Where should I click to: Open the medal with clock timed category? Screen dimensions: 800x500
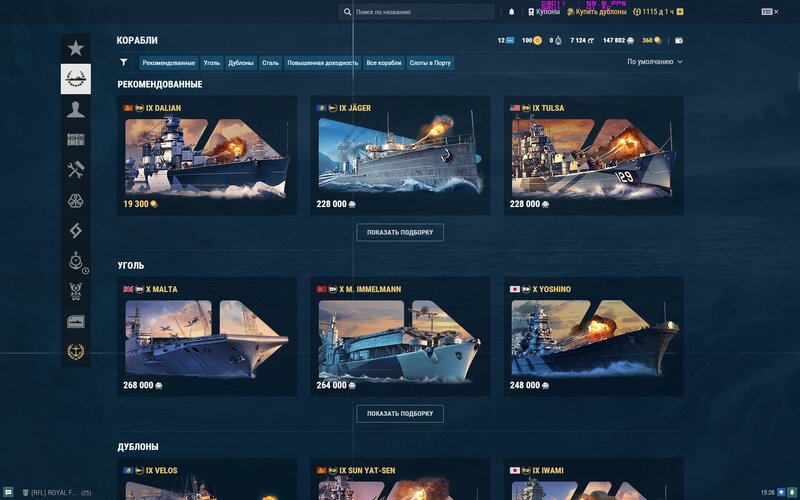point(77,261)
